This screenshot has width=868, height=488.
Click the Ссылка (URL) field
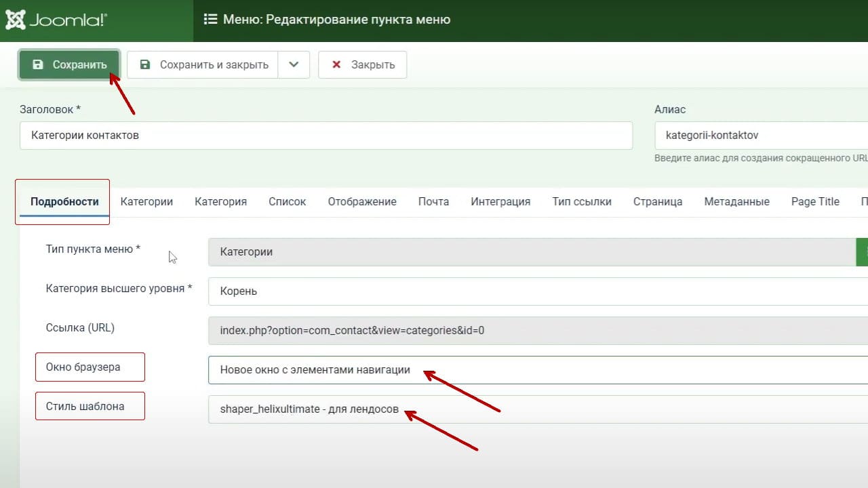click(x=538, y=331)
